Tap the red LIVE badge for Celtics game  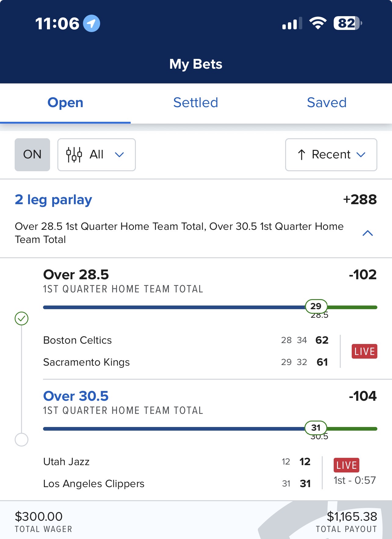tap(364, 351)
